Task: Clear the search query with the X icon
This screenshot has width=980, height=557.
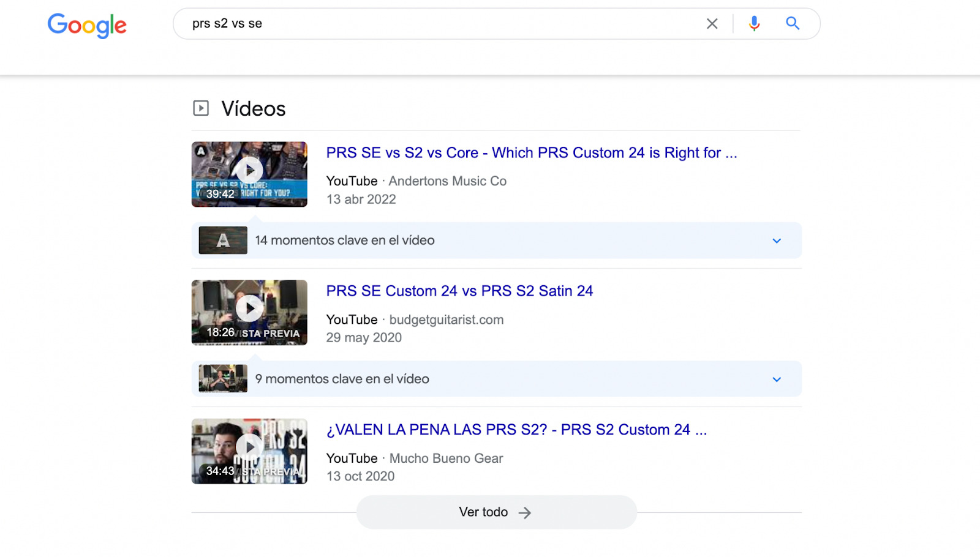Action: (x=712, y=24)
